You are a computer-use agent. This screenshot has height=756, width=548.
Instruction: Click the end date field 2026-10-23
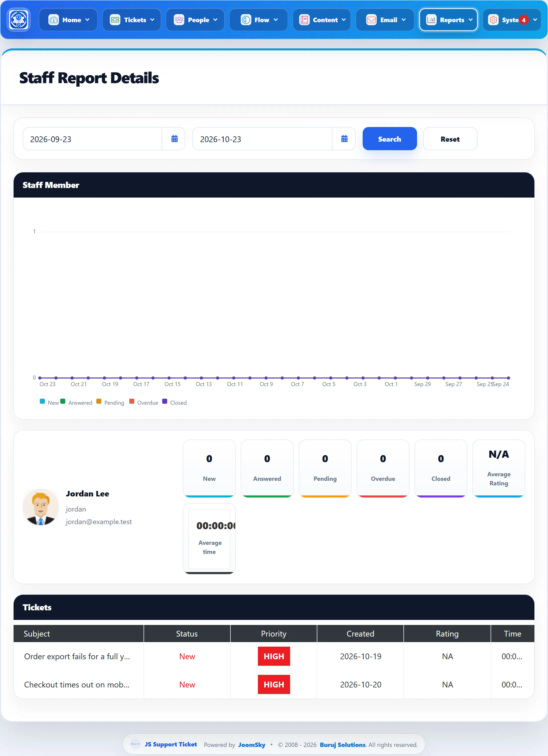click(x=262, y=139)
